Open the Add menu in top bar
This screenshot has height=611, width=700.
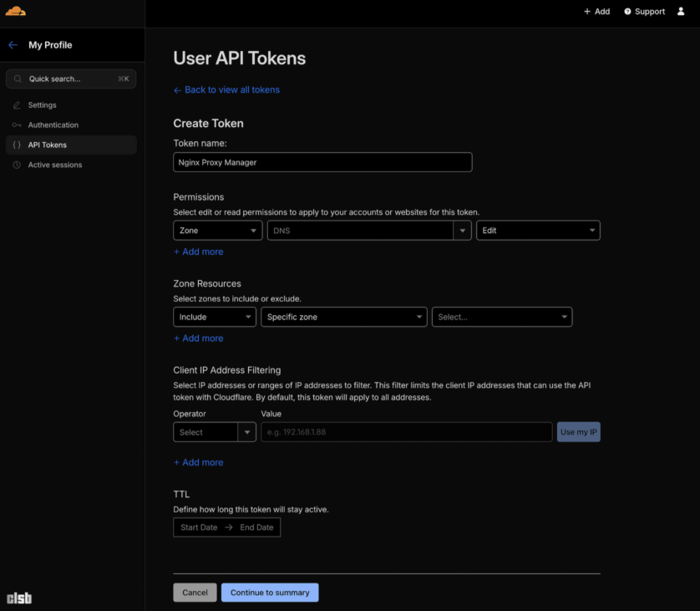596,12
